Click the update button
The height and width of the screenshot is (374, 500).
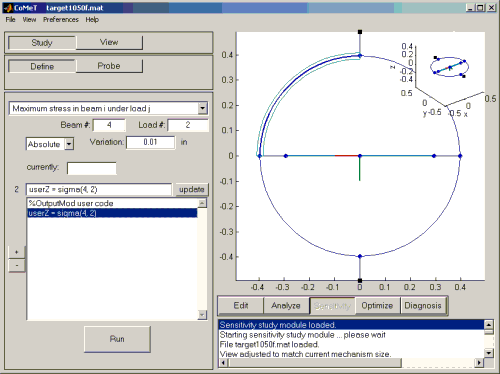[192, 189]
